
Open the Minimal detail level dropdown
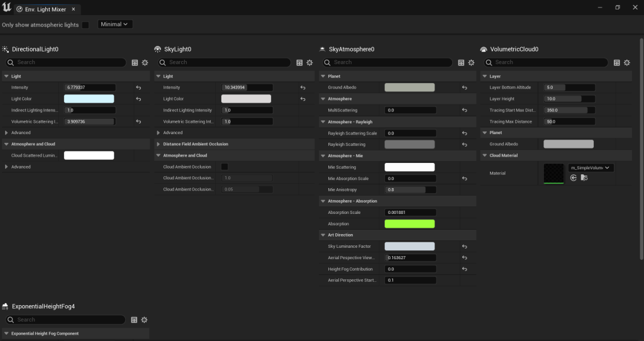(x=115, y=24)
